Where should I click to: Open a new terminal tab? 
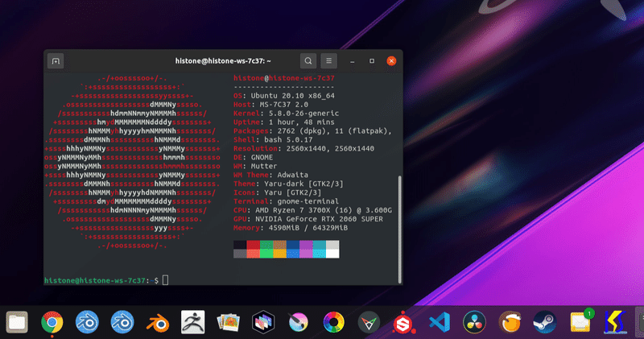click(x=56, y=61)
